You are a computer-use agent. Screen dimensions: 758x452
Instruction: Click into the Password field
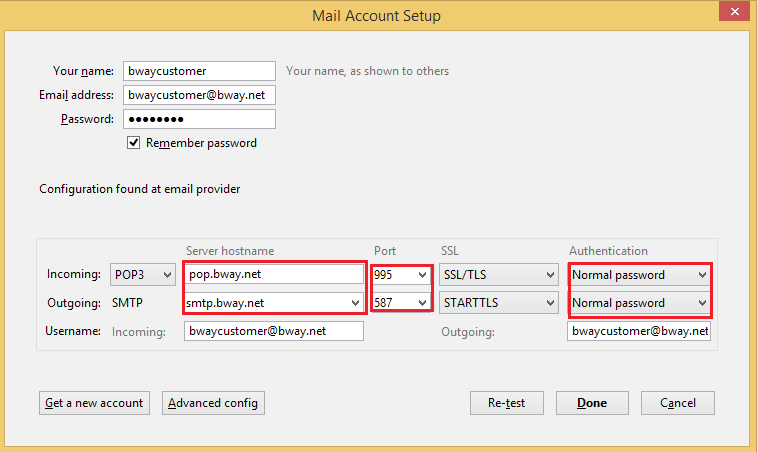click(199, 119)
